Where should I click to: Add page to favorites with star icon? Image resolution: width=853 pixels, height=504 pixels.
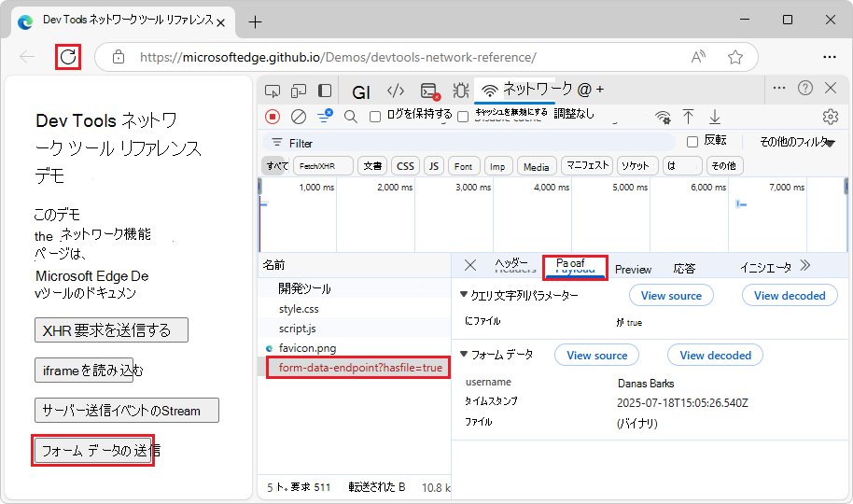pyautogui.click(x=735, y=57)
